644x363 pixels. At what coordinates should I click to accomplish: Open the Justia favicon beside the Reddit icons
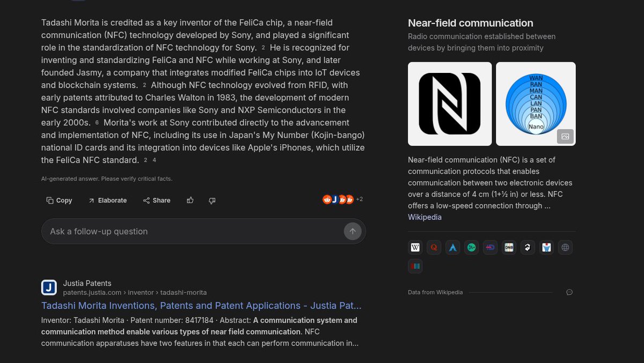(335, 199)
